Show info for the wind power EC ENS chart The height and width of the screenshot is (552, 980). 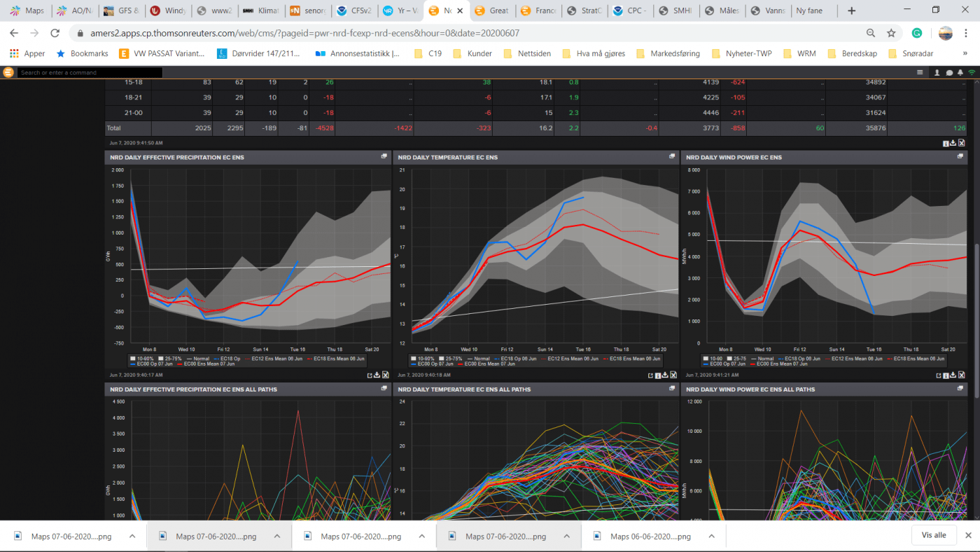(x=946, y=375)
